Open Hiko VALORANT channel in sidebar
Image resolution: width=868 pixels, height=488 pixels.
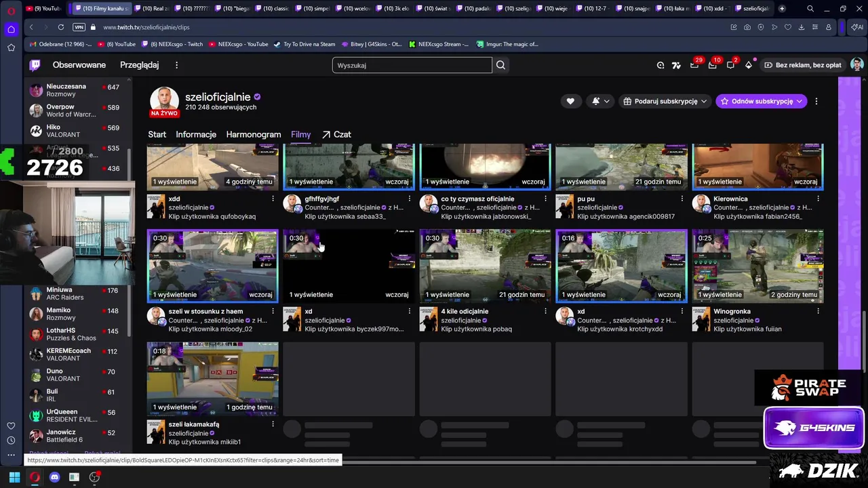75,131
